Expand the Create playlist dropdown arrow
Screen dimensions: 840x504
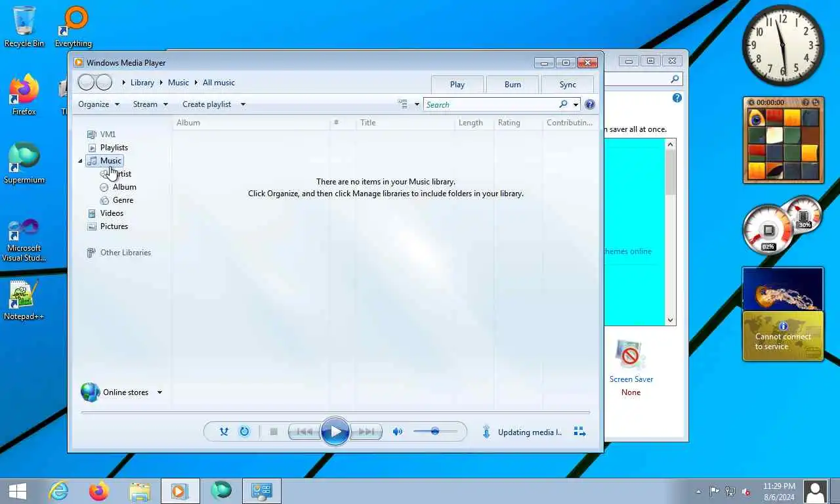pos(243,104)
